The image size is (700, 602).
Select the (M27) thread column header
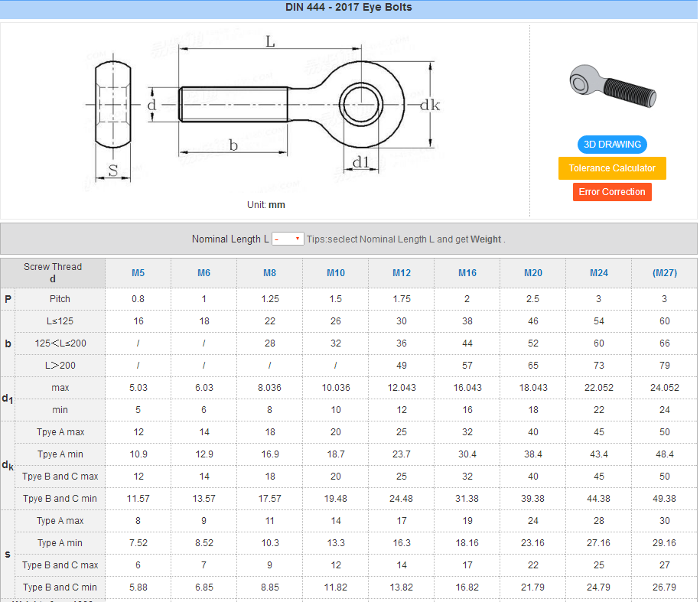665,272
